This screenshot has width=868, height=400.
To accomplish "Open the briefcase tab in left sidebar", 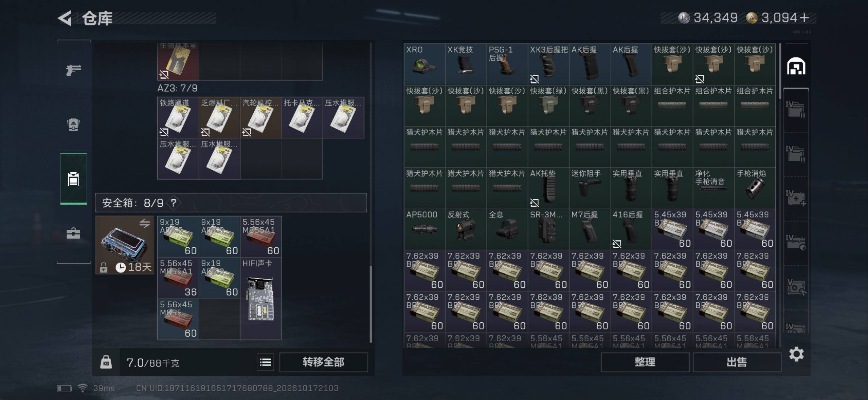I will click(x=73, y=233).
